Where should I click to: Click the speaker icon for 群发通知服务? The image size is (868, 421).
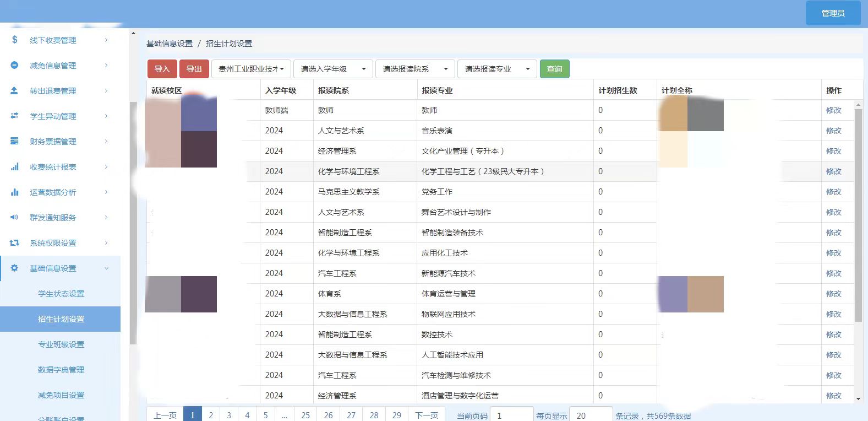tap(15, 217)
